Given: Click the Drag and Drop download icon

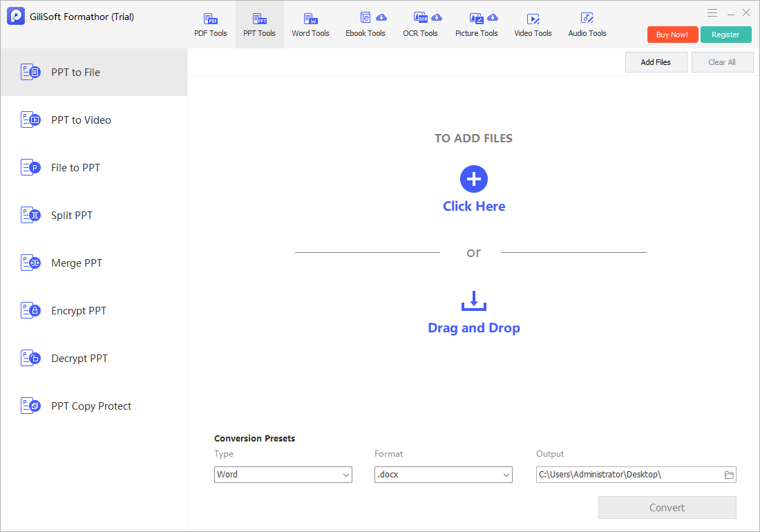Looking at the screenshot, I should pos(473,301).
